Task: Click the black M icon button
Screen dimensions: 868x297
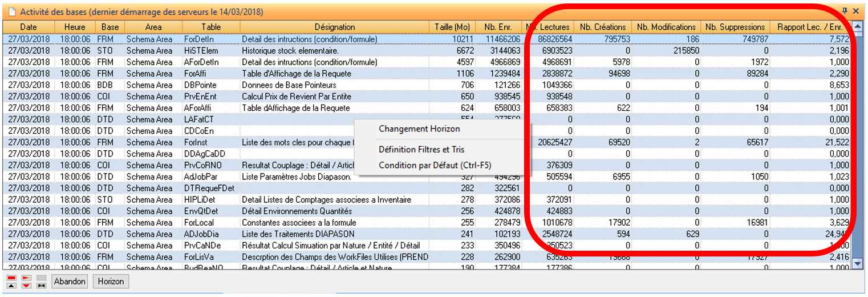Action: 41,285
